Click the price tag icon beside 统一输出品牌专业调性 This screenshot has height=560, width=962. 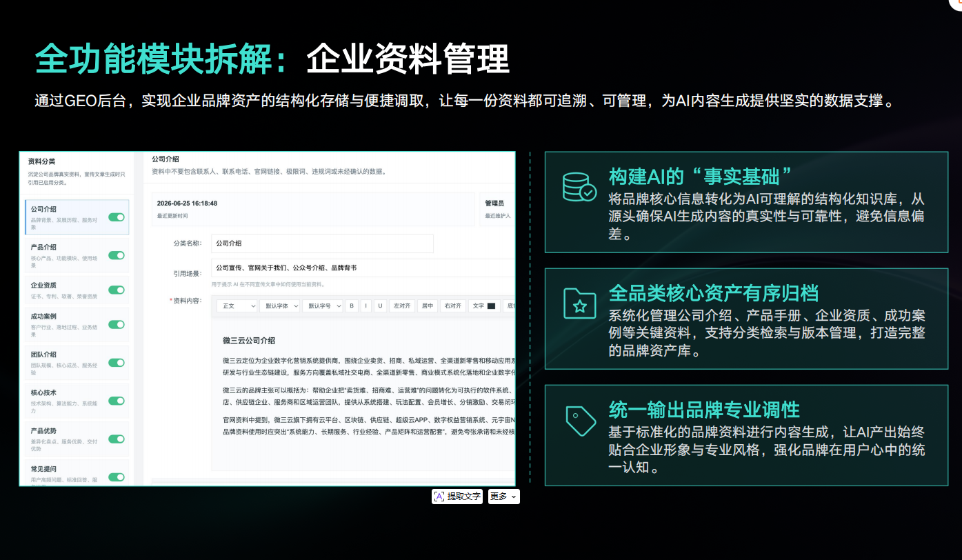pyautogui.click(x=581, y=421)
